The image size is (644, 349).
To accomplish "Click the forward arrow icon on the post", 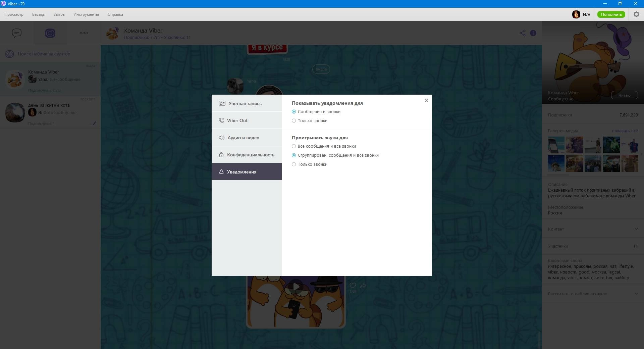I will click(363, 286).
